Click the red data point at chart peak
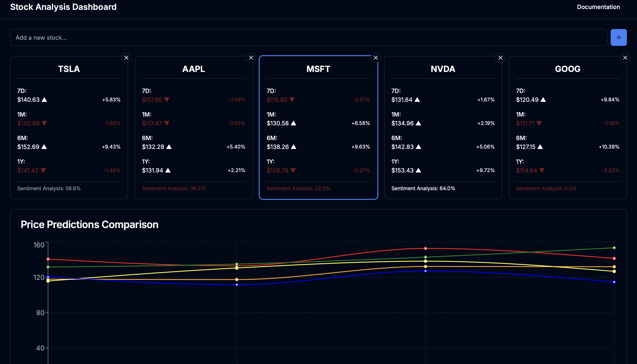Viewport: 637px width, 364px height. tap(425, 248)
